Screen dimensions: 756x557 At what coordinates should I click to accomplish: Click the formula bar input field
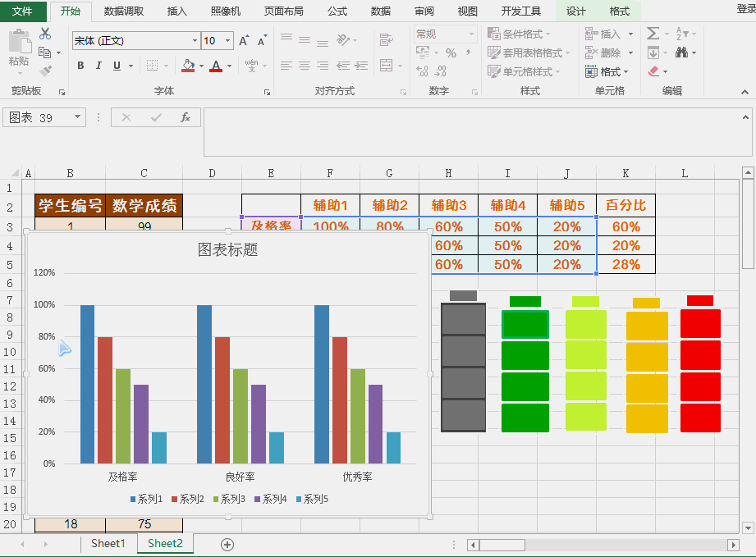coord(473,132)
